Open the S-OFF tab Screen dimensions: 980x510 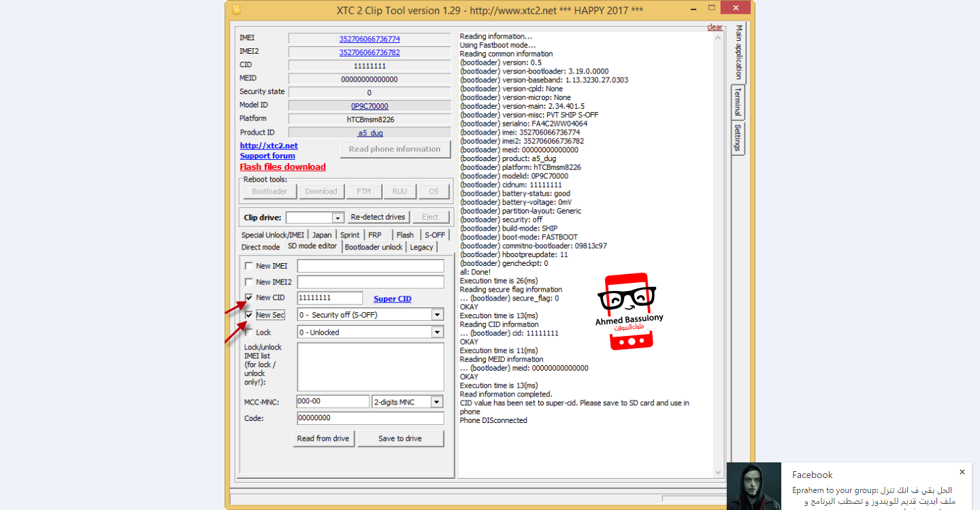point(435,235)
